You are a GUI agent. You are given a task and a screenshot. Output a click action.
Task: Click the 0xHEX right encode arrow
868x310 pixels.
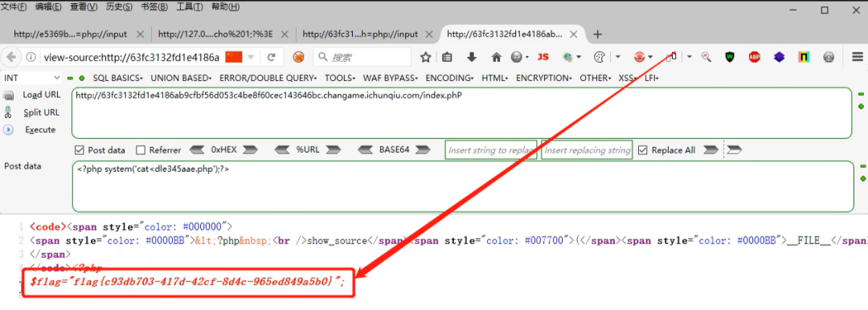(x=250, y=150)
